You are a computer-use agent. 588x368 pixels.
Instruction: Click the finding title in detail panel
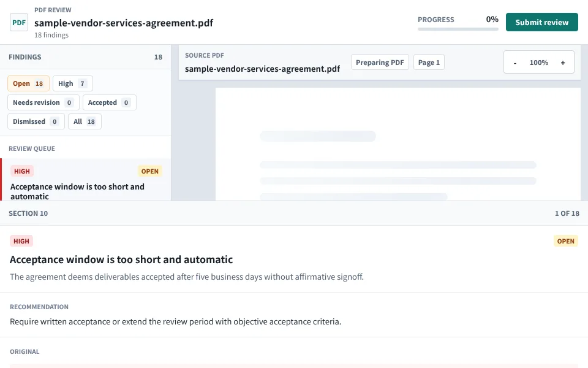coord(121,259)
